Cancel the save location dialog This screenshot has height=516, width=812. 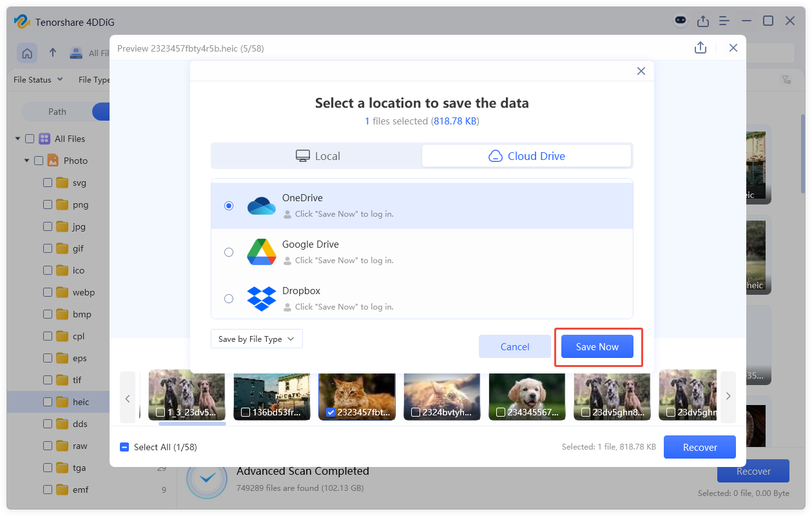pos(514,346)
